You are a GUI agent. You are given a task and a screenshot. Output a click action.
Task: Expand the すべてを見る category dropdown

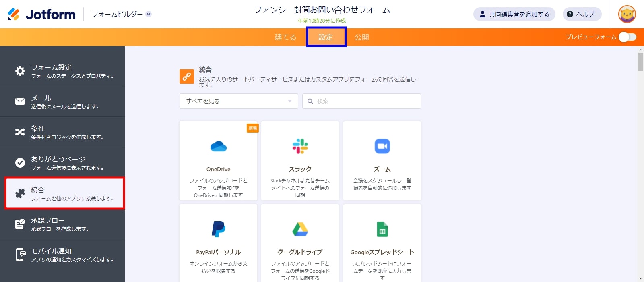pos(239,101)
